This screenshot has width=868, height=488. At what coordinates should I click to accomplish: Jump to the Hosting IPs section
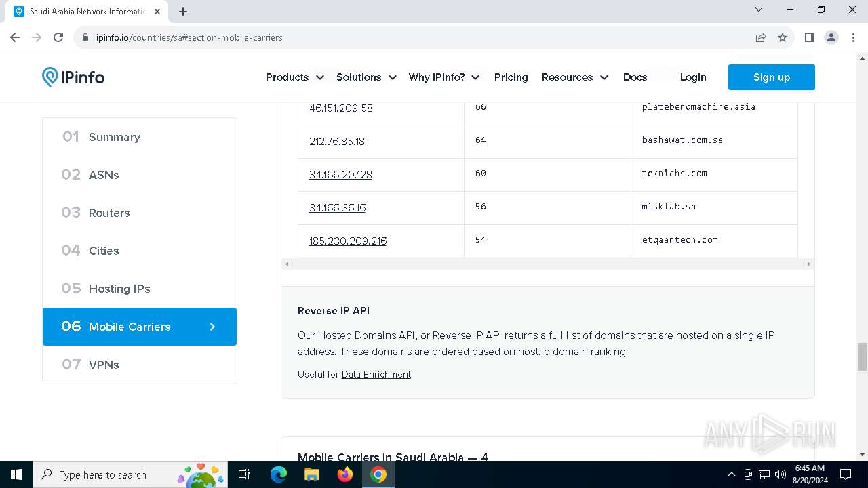(140, 289)
